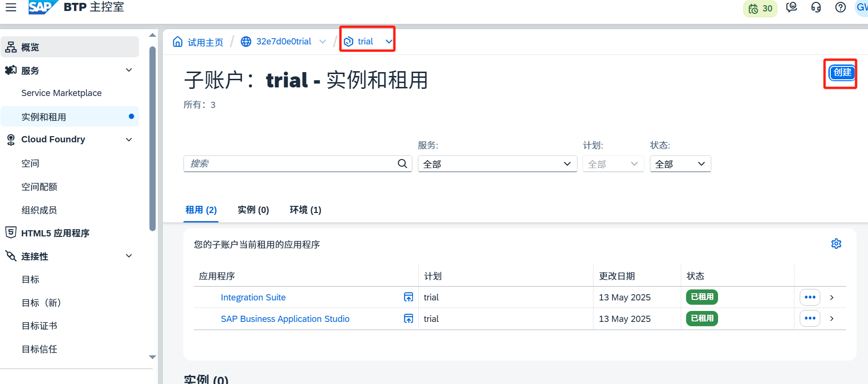The width and height of the screenshot is (868, 384).
Task: Go to Trial Home breadcrumb link
Action: pyautogui.click(x=205, y=42)
